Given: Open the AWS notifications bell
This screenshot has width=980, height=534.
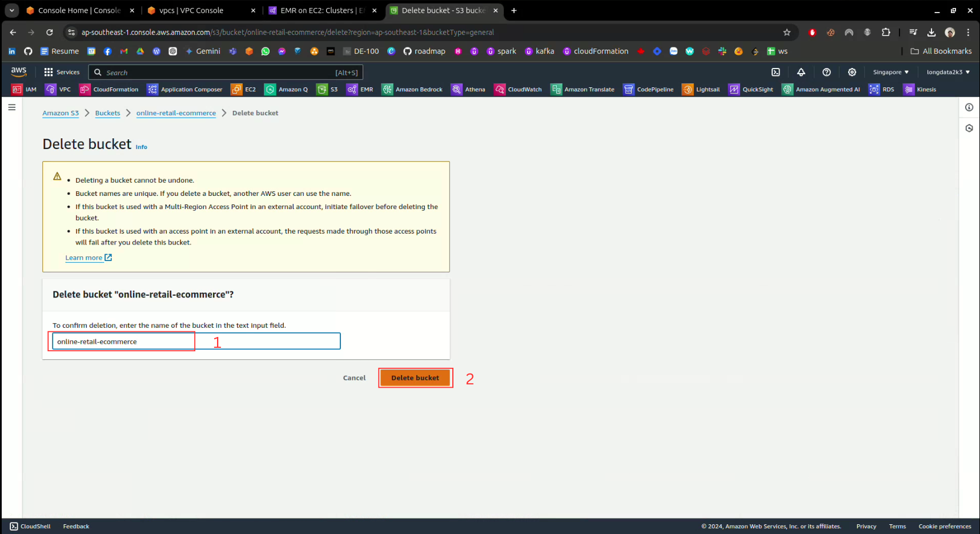Looking at the screenshot, I should [x=801, y=72].
